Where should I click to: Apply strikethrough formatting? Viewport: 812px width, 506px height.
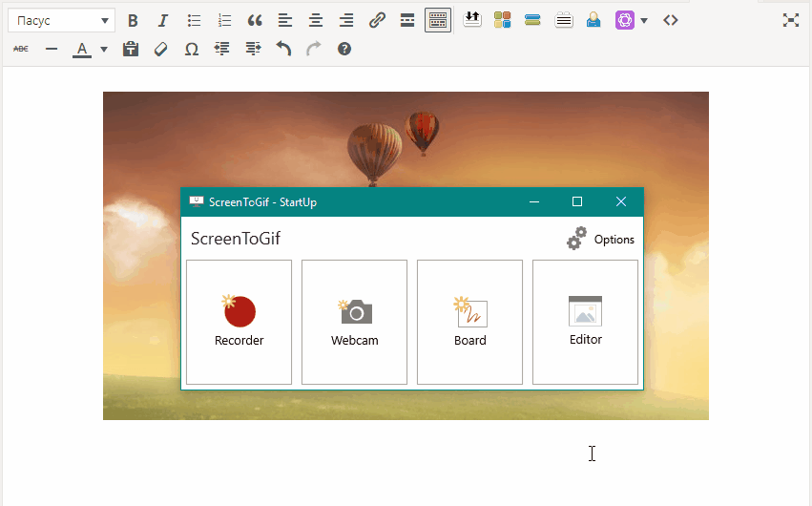(21, 49)
